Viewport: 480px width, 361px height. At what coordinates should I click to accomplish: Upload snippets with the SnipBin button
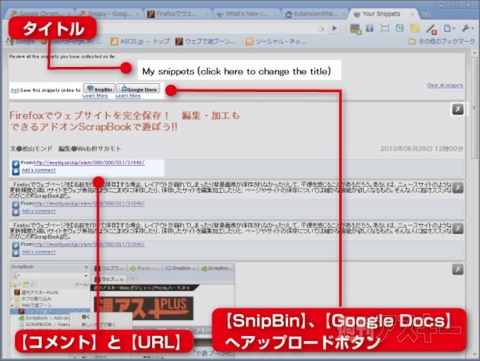(x=99, y=89)
